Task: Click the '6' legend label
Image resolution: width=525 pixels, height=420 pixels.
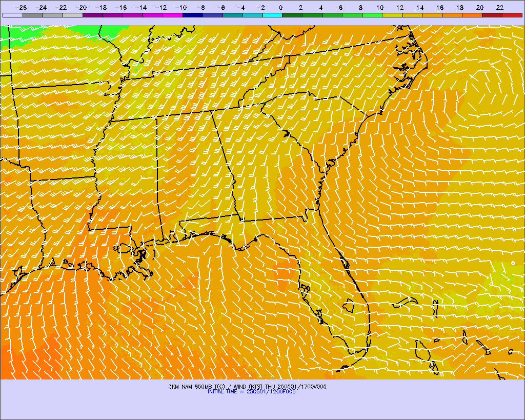Action: tap(340, 7)
